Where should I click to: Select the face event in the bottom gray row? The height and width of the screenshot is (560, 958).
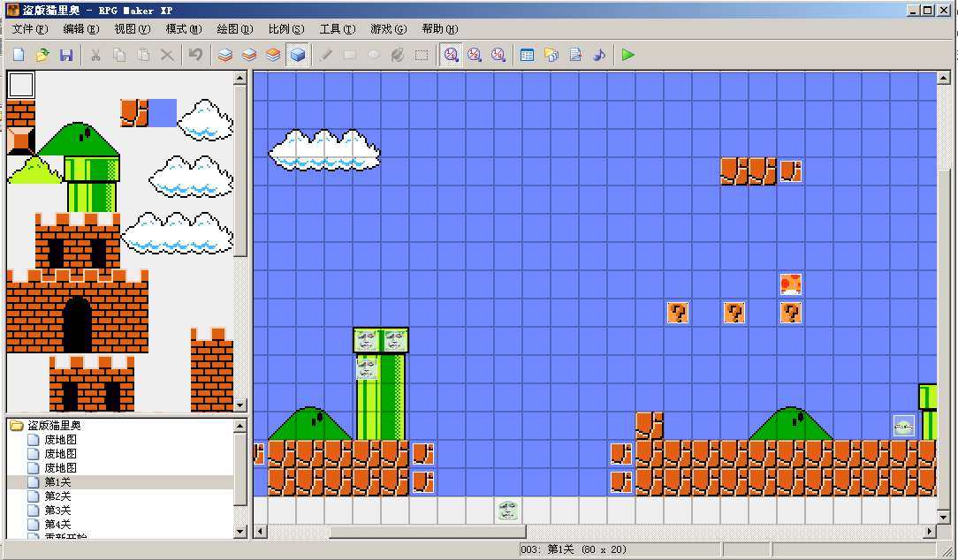click(507, 510)
